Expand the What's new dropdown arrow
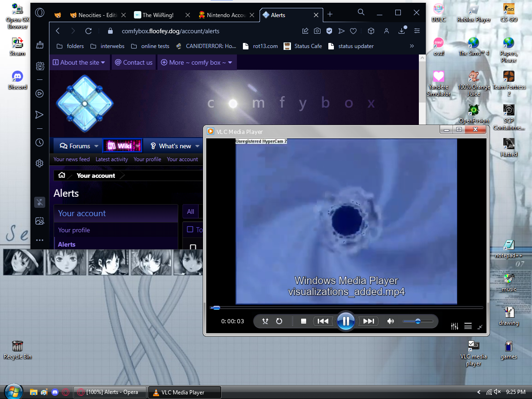 197,146
